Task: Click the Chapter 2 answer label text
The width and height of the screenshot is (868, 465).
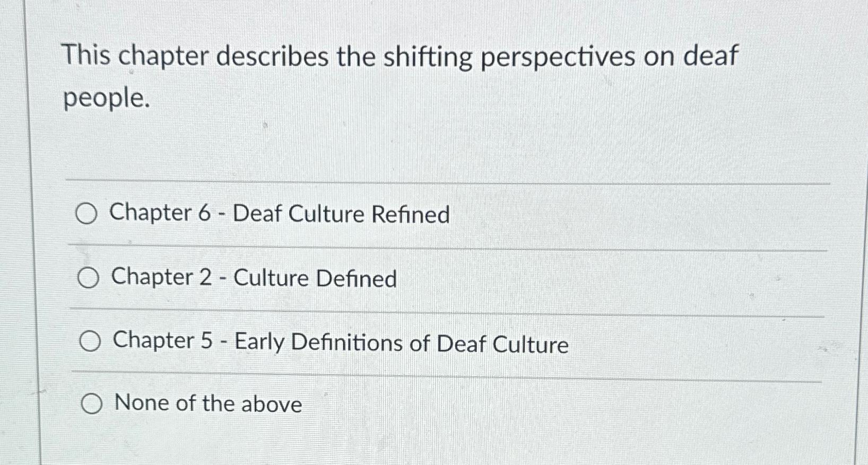Action: (x=253, y=278)
